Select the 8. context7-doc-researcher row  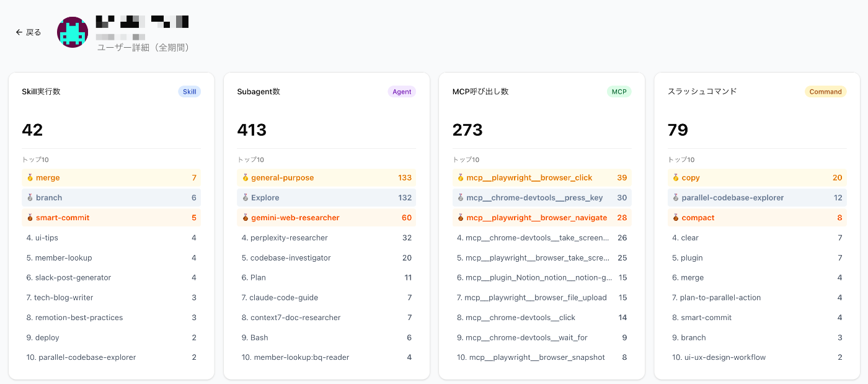coord(326,317)
